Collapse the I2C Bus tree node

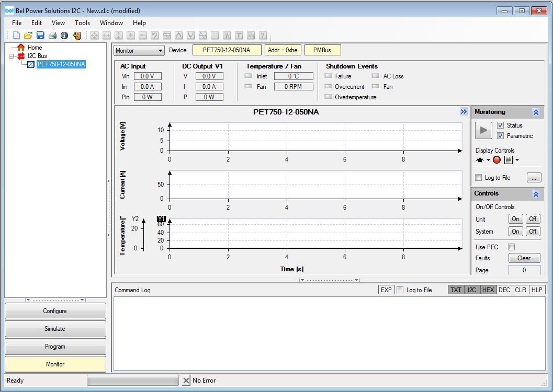pos(12,56)
